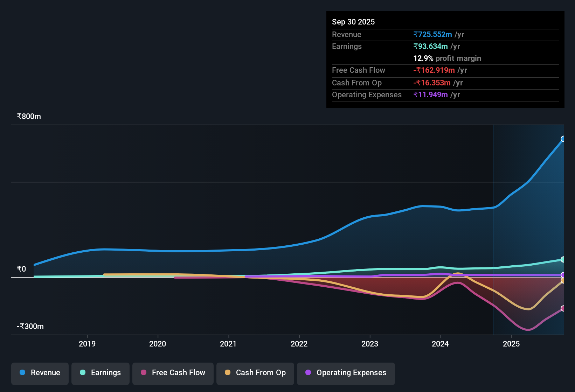Click the teal Earnings legend dot

83,373
